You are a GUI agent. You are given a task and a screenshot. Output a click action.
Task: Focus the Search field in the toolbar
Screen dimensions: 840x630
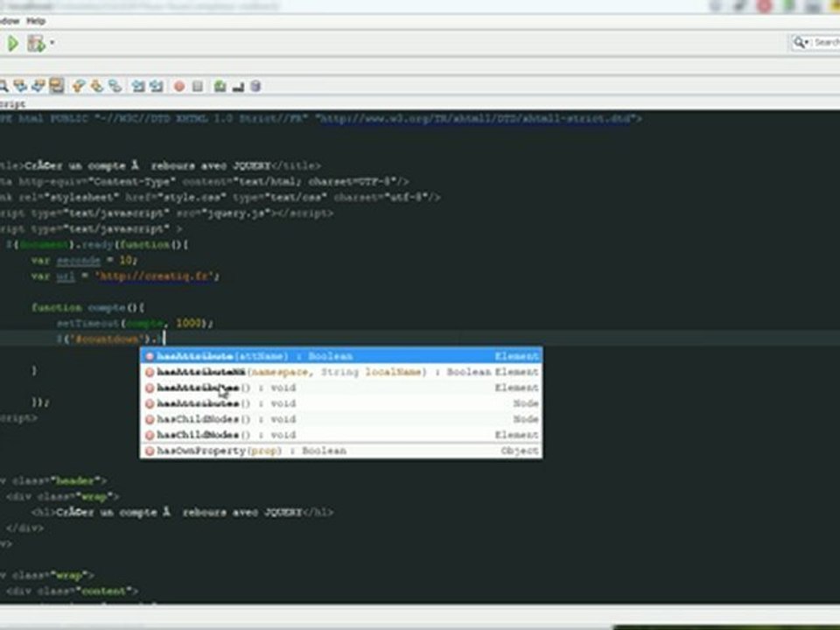826,42
